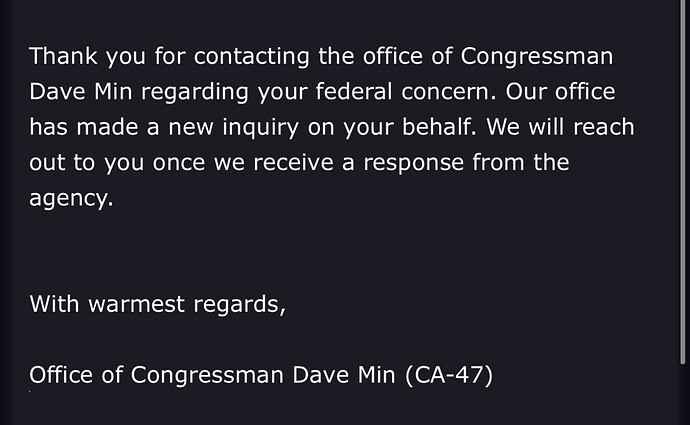Click "Dave Min" at start of second line
690x425 pixels.
coord(81,92)
